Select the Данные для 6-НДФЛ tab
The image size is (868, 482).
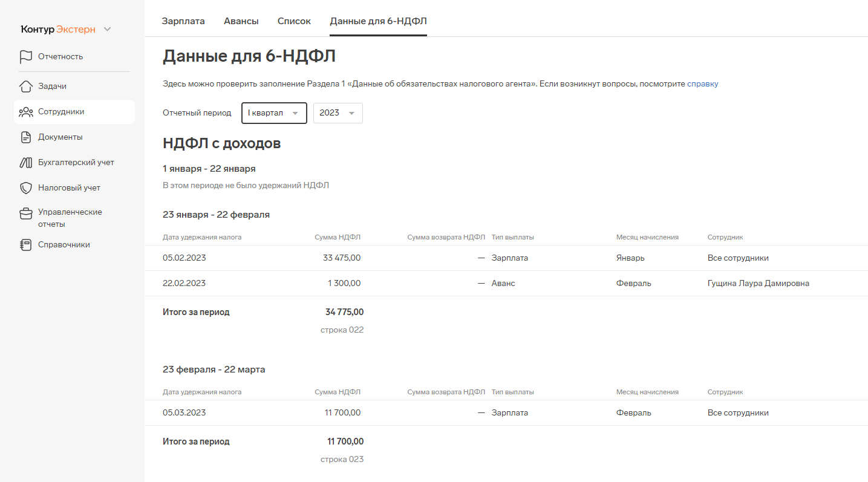tap(379, 21)
